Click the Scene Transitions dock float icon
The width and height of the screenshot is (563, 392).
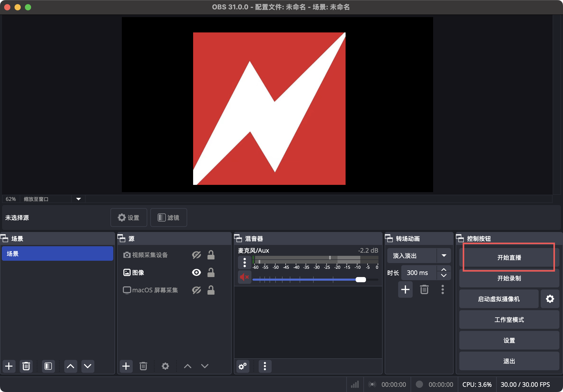point(389,238)
